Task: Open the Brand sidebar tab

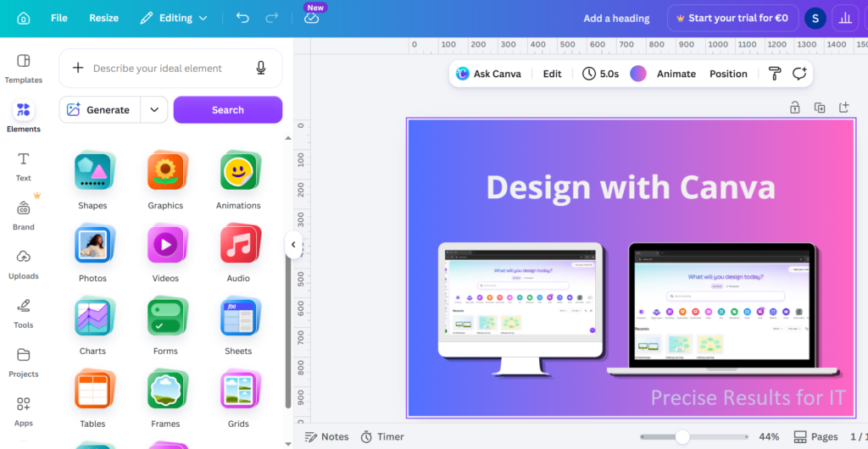Action: pos(23,216)
